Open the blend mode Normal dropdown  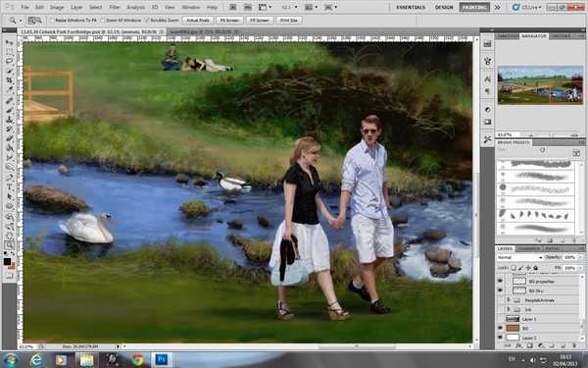point(519,257)
